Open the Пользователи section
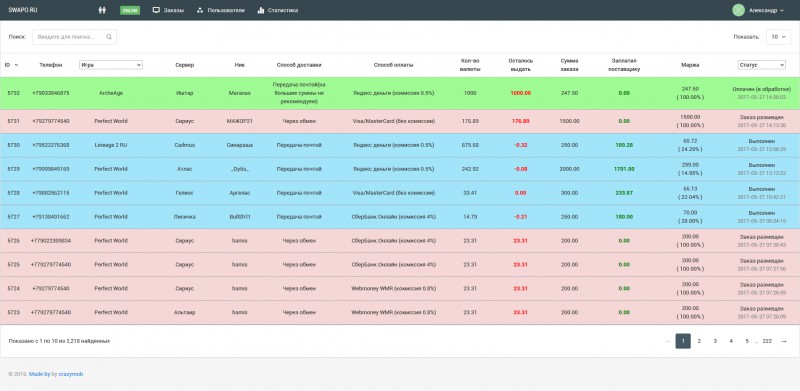Screen dimensions: 800x391 tap(221, 10)
